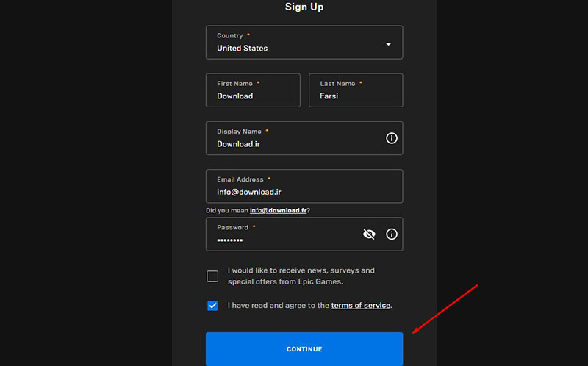The image size is (588, 366).
Task: Enable the news and special offers checkbox
Action: click(212, 276)
